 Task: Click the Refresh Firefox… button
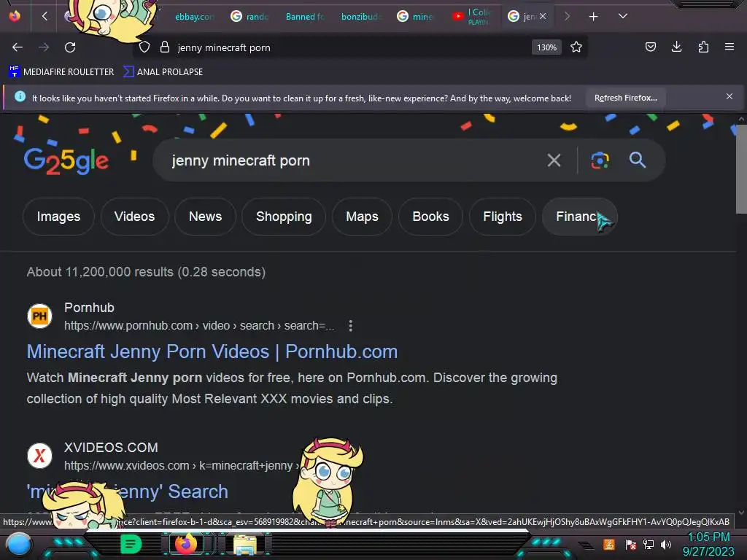(625, 98)
